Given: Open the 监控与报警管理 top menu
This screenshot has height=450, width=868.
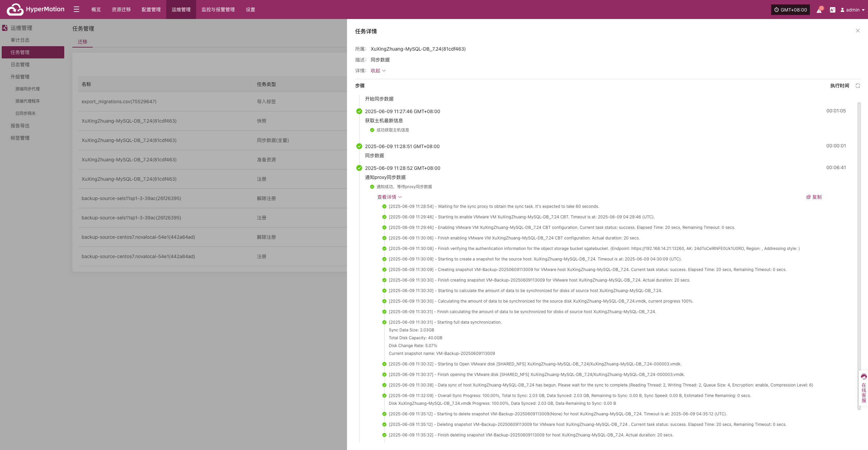Looking at the screenshot, I should coord(218,10).
